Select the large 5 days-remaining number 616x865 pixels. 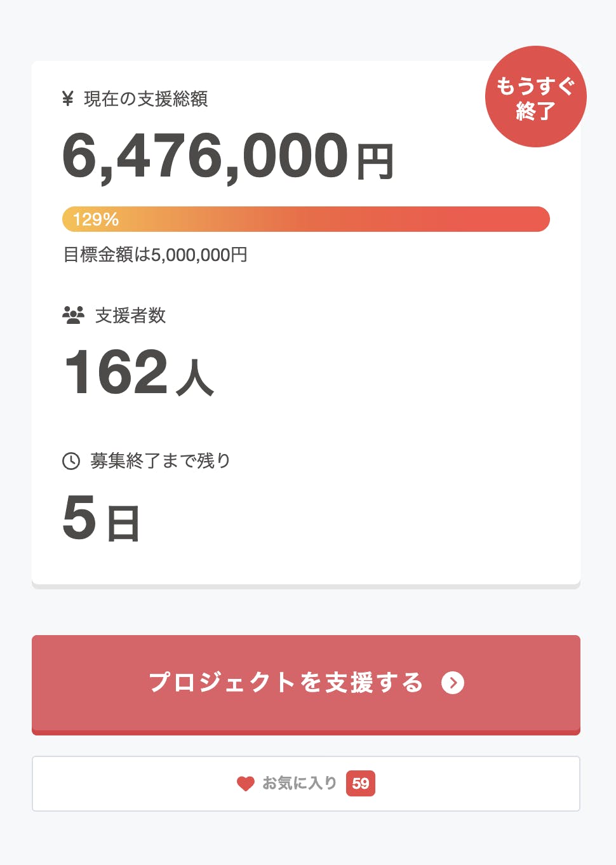click(x=79, y=518)
